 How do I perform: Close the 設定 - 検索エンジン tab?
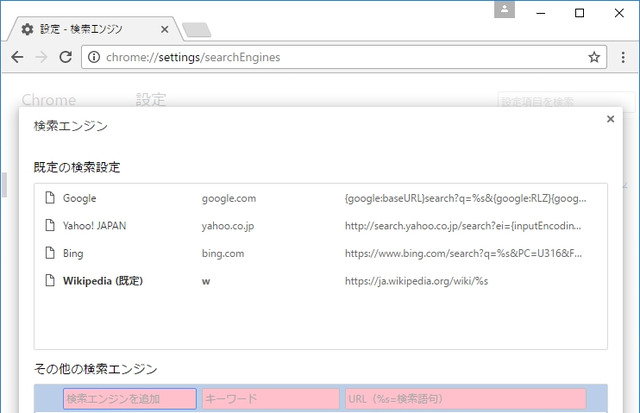pos(164,29)
